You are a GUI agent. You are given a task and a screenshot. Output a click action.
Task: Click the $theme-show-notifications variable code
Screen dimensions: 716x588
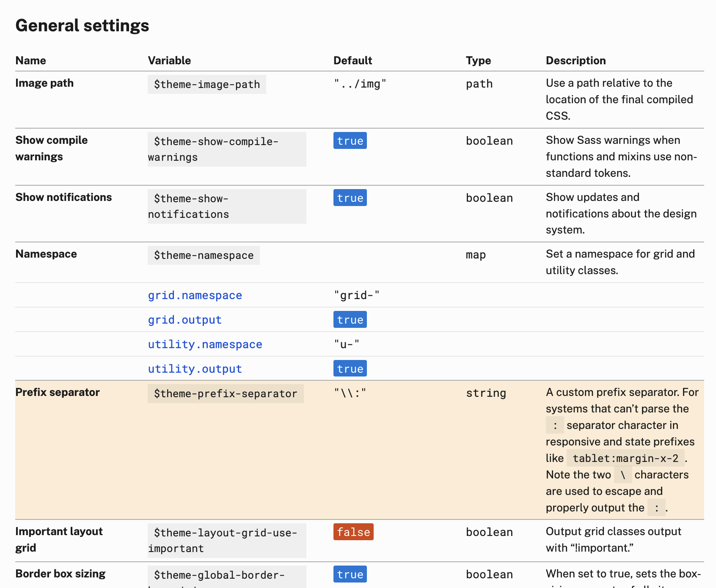click(191, 206)
